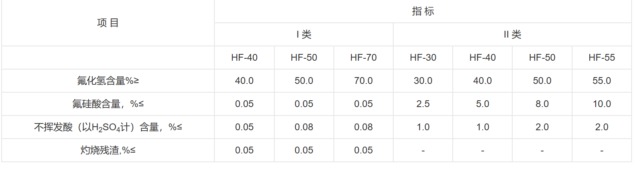644x169 pixels.
Task: Select the HF-70 column header
Action: click(363, 58)
